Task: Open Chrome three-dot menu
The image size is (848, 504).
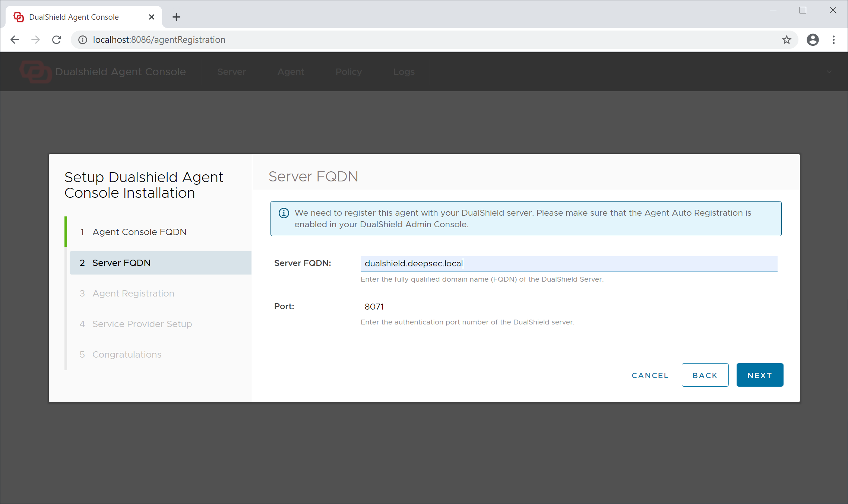Action: (834, 40)
